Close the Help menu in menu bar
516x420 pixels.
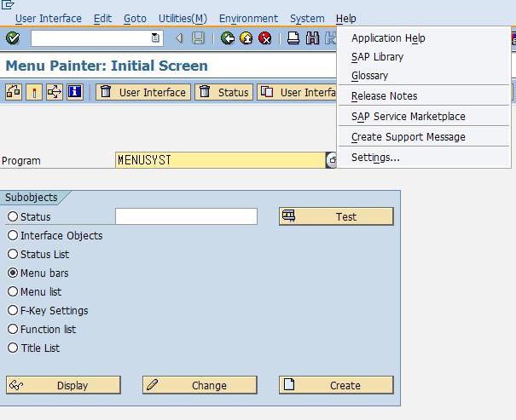click(x=346, y=19)
